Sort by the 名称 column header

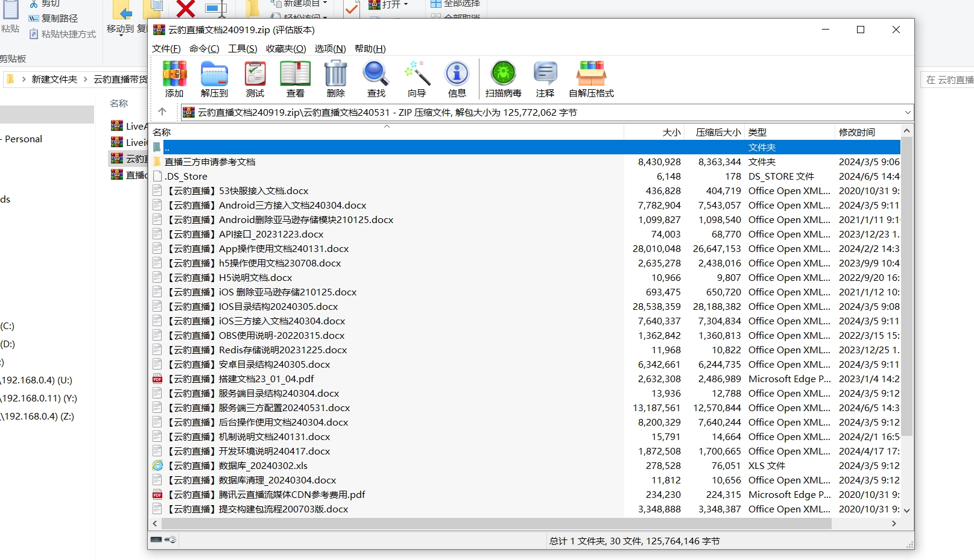[387, 132]
